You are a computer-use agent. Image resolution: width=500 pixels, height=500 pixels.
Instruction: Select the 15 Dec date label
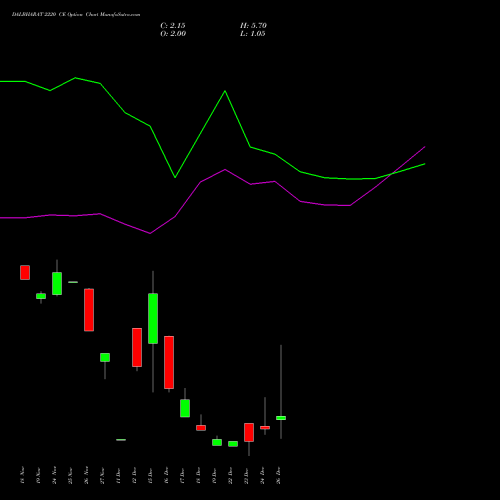pyautogui.click(x=150, y=475)
